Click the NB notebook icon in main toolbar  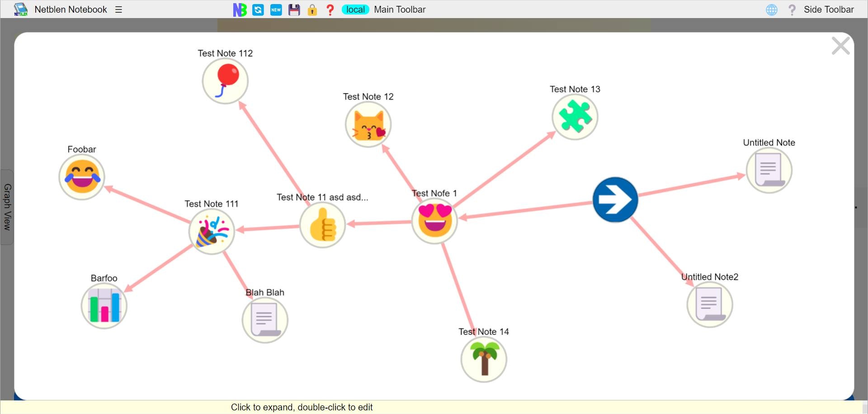pos(240,9)
